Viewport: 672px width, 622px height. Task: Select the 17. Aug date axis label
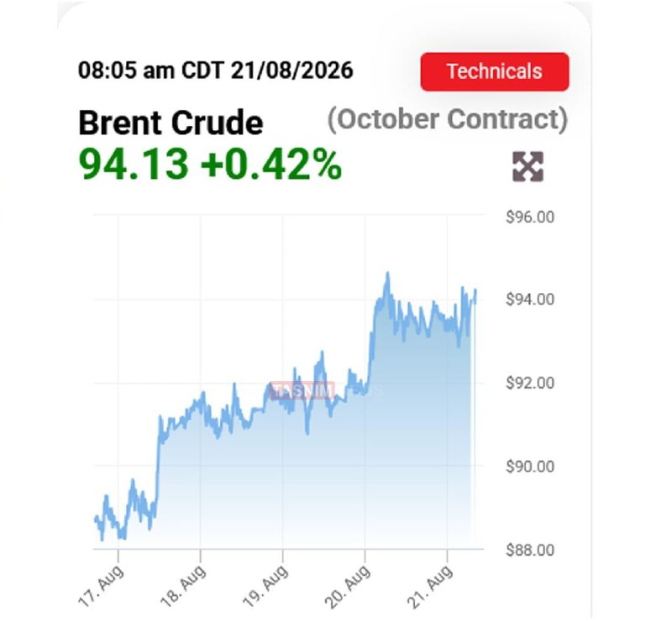[x=102, y=586]
